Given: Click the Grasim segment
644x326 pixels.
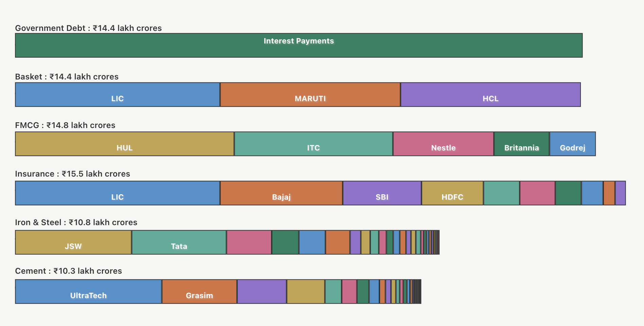Looking at the screenshot, I should point(199,292).
